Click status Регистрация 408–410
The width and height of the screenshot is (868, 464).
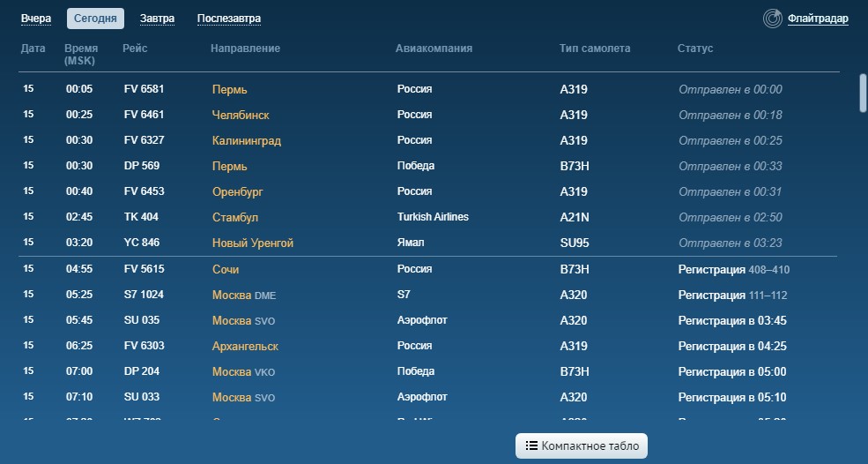click(x=734, y=269)
